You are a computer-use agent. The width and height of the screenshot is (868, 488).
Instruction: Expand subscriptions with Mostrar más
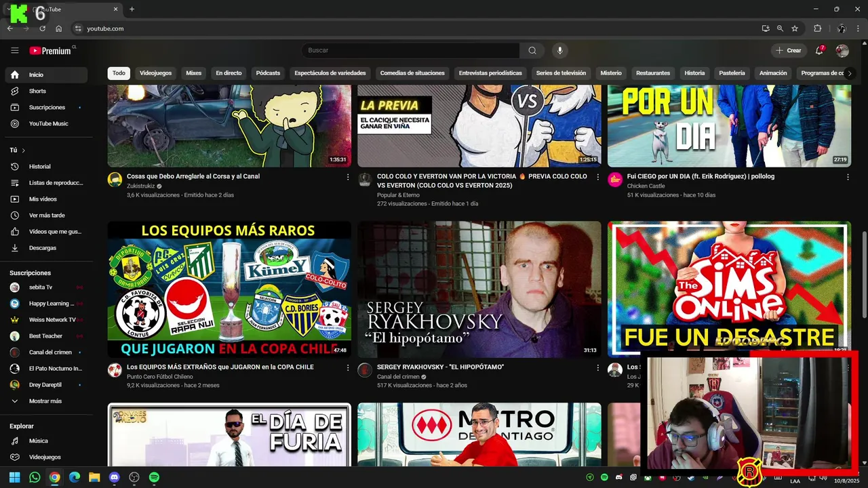tap(46, 401)
